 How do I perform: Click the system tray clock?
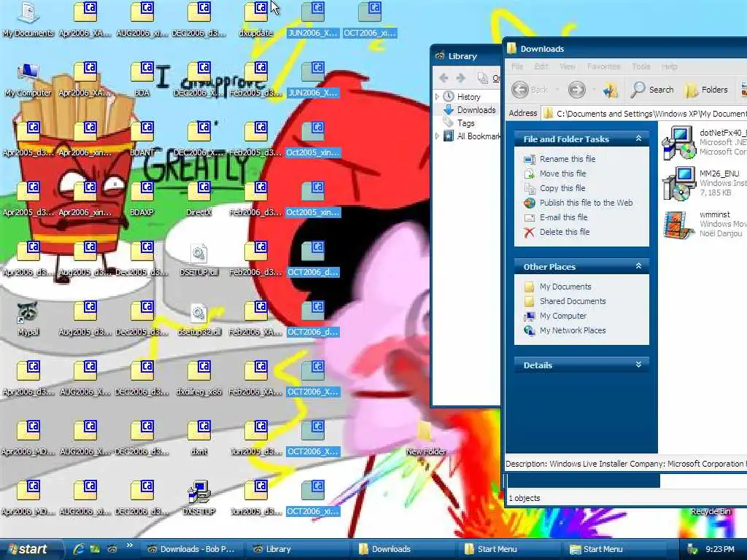coord(719,550)
